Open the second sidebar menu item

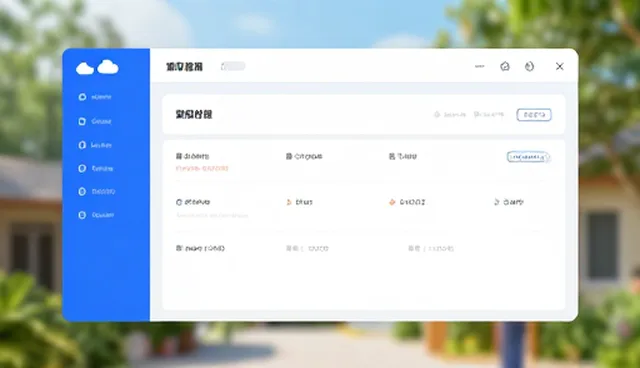[95, 121]
